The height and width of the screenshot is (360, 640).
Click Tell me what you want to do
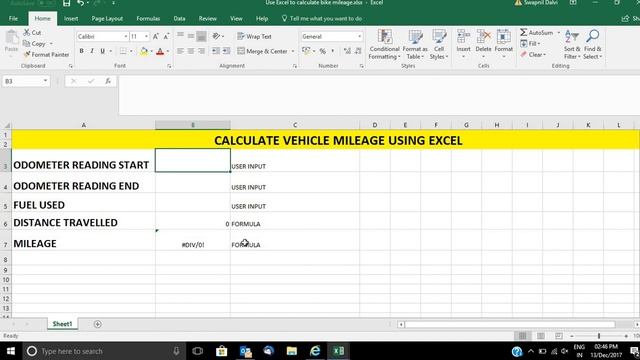(322, 18)
